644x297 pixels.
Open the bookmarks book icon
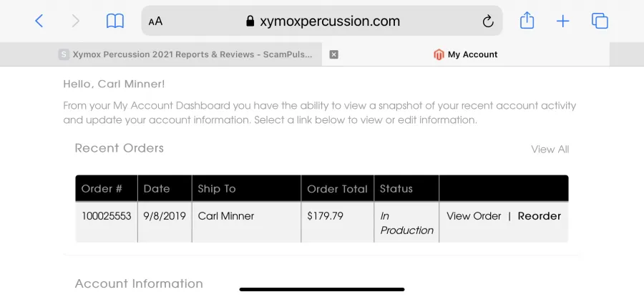coord(115,21)
